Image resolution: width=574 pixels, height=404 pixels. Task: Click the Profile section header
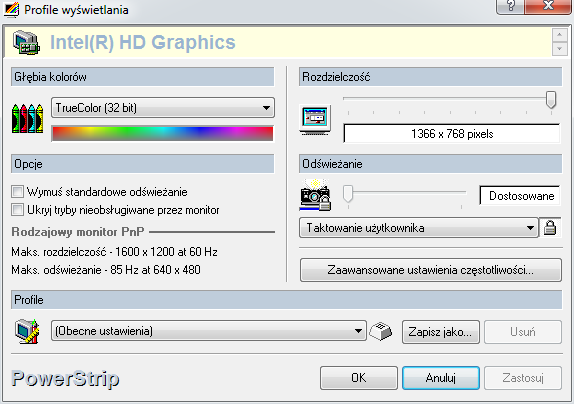[286, 300]
